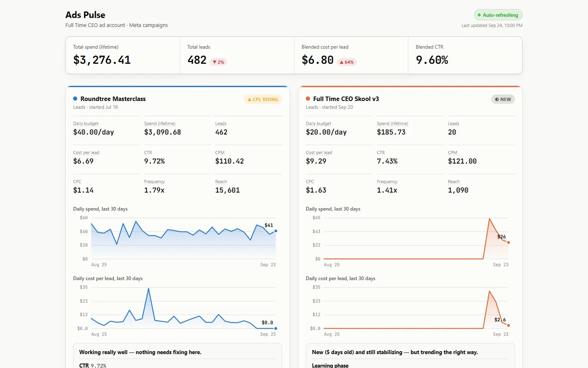Viewport: 588px width, 368px height.
Task: Click the $3,090.68 lifetime spend value
Action: pyautogui.click(x=163, y=132)
